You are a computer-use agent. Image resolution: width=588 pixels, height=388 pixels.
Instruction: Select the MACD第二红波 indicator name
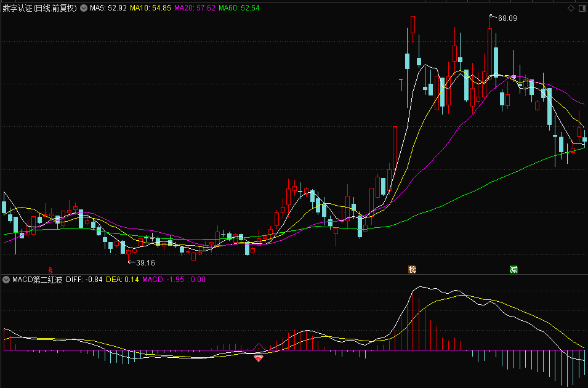38,280
